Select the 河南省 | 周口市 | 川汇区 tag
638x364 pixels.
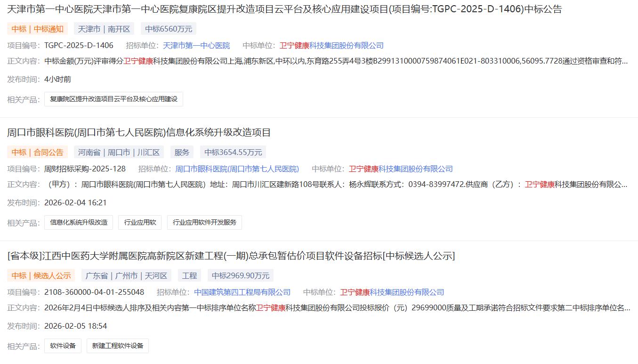[x=119, y=152]
